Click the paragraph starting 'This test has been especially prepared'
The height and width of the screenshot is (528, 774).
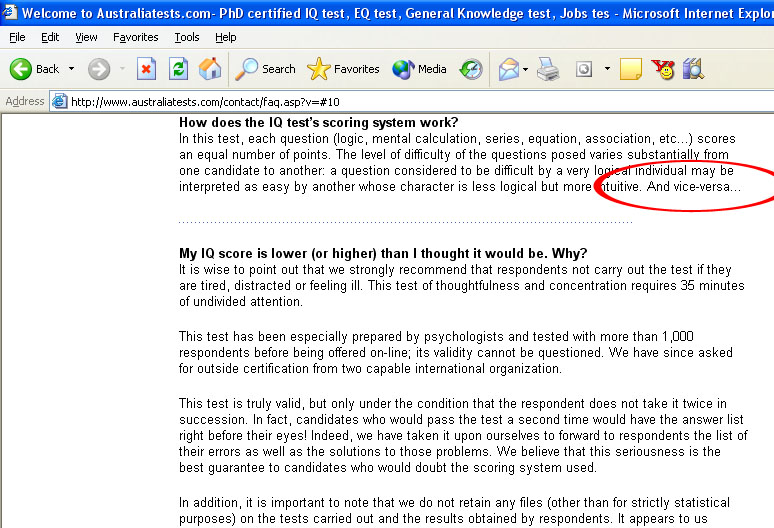[x=456, y=353]
